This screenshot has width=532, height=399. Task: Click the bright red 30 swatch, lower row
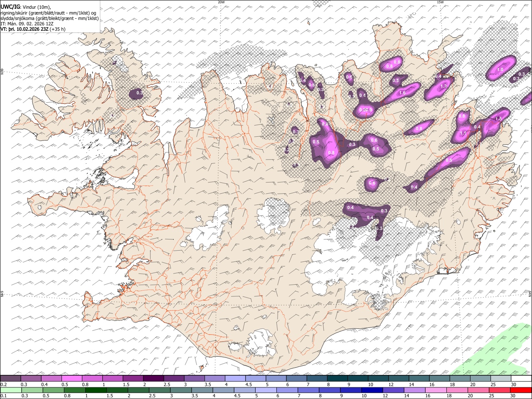coord(521,390)
